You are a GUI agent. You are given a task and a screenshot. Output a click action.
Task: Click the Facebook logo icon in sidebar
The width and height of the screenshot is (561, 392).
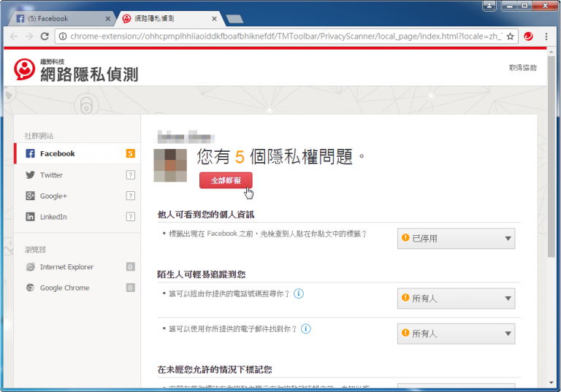pyautogui.click(x=31, y=153)
